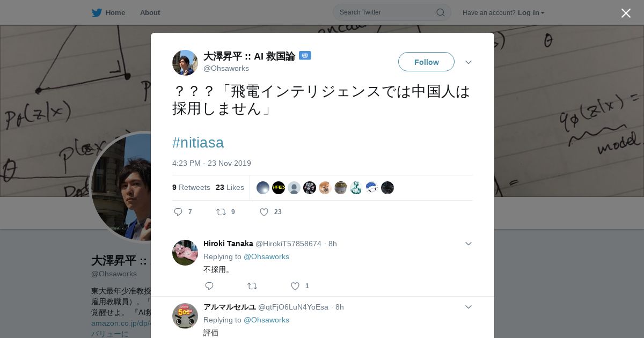The image size is (644, 338).
Task: Click the Twitter bird logo
Action: click(97, 12)
